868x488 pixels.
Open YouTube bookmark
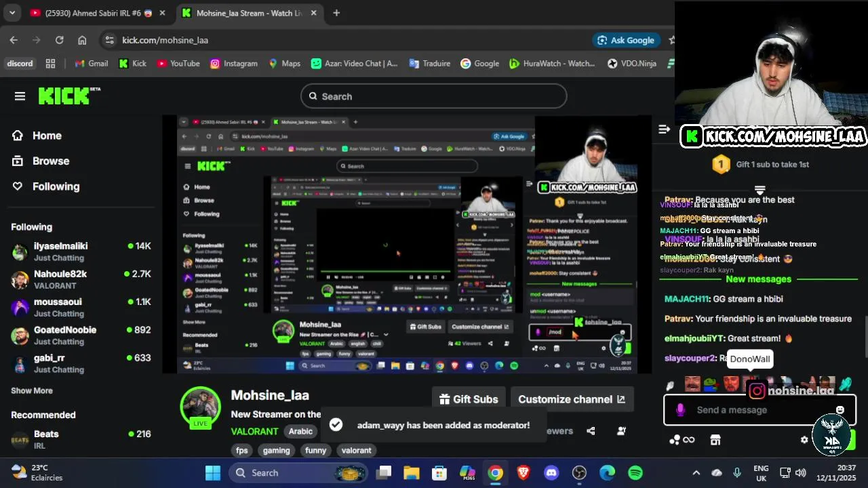click(178, 64)
